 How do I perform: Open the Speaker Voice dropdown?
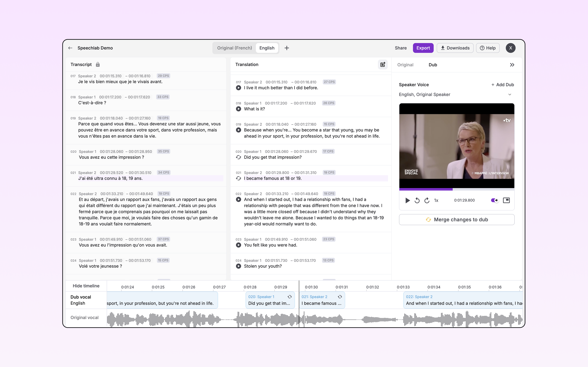[456, 94]
